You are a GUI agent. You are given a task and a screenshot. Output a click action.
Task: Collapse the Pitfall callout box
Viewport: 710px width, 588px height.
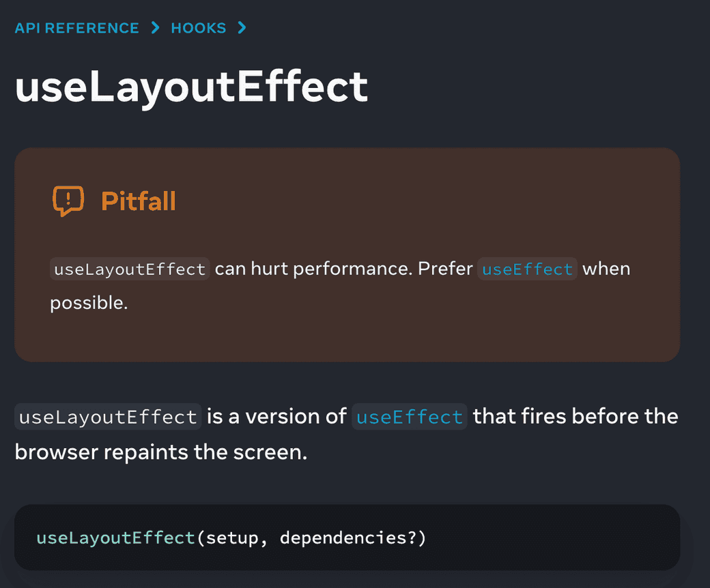[x=139, y=201]
